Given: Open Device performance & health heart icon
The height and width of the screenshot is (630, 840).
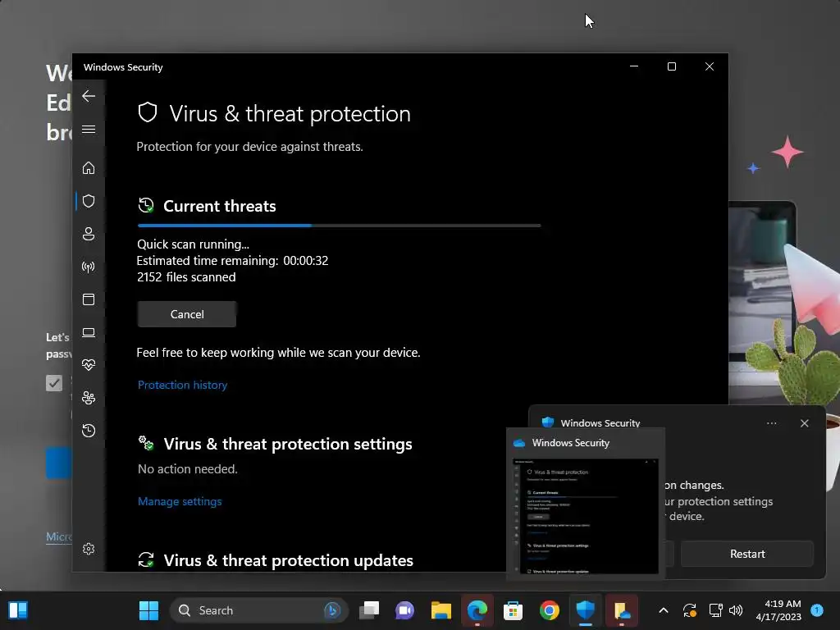Looking at the screenshot, I should pyautogui.click(x=89, y=365).
